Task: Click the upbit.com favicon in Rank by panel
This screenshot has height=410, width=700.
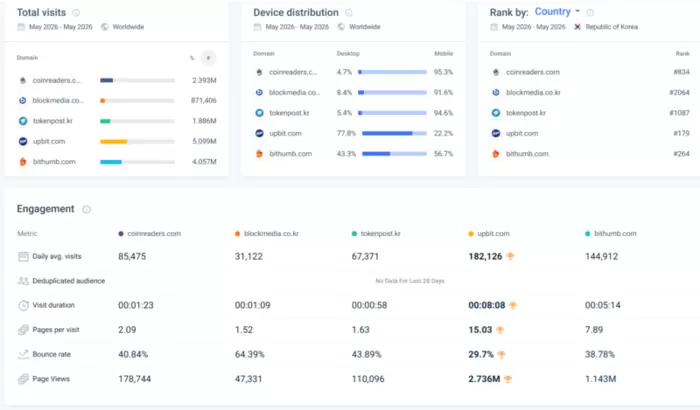Action: [x=496, y=133]
